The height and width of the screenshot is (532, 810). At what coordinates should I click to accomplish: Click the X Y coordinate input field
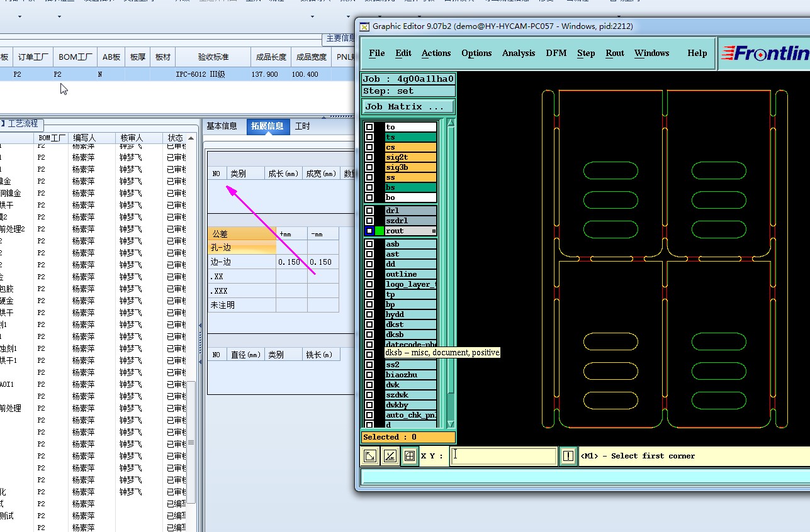point(503,456)
